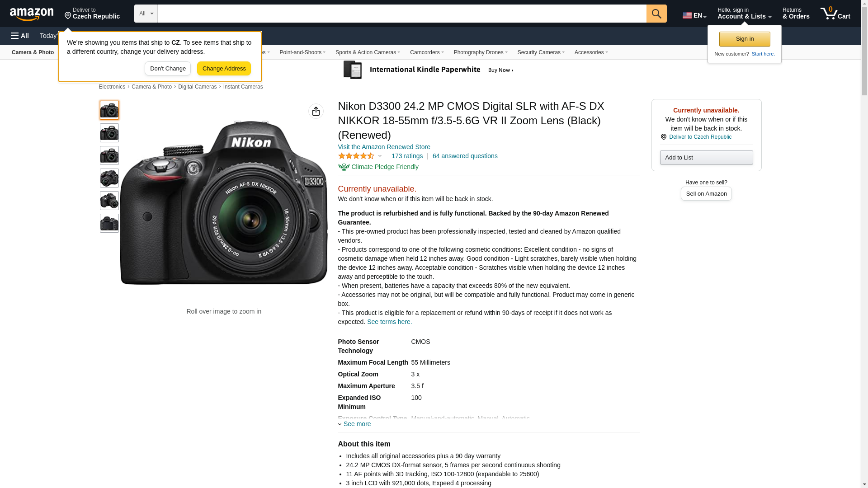
Task: Click the search magnifier button
Action: click(x=656, y=14)
